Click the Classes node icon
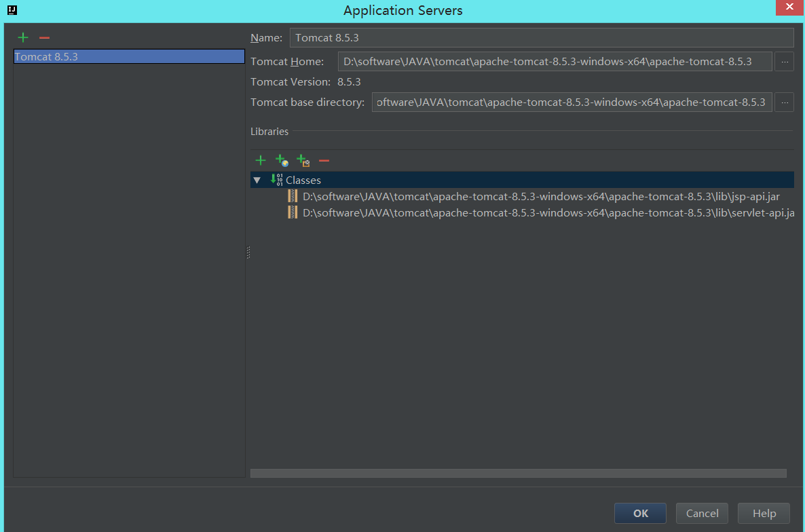Screen dimensions: 805x532 coord(277,180)
